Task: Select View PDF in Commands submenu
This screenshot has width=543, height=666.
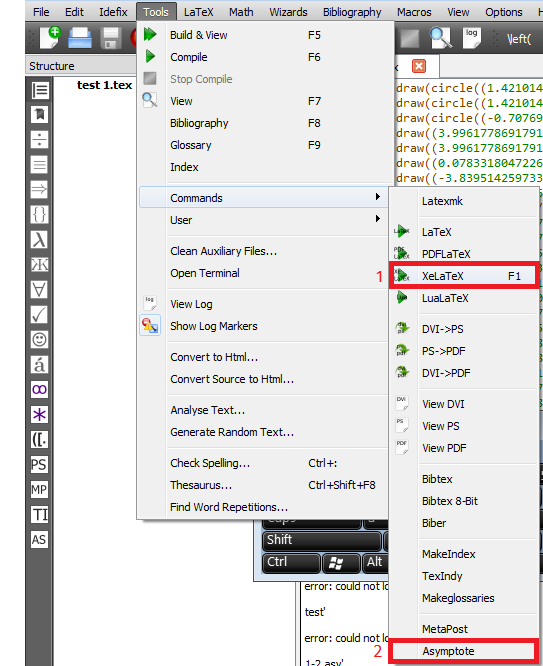Action: 464,448
